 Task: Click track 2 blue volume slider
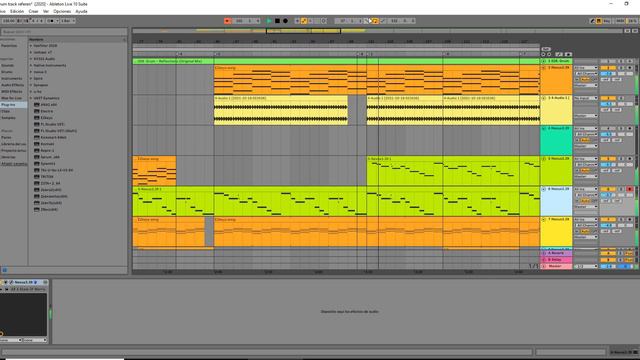coord(608,73)
